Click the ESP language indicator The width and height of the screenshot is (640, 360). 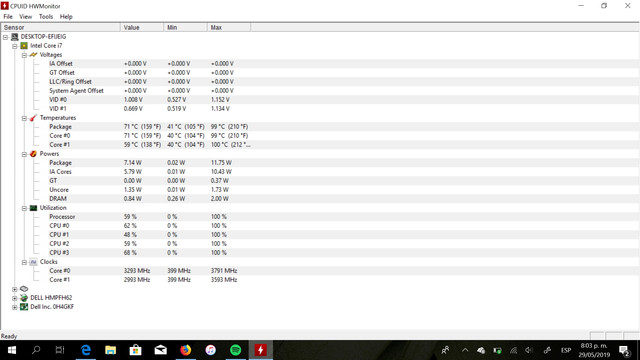click(566, 350)
